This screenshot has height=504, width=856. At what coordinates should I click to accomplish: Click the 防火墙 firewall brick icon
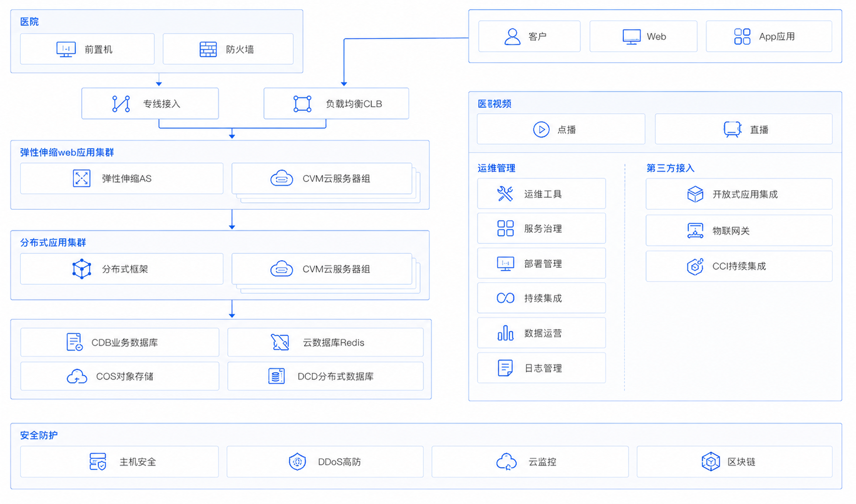click(208, 49)
